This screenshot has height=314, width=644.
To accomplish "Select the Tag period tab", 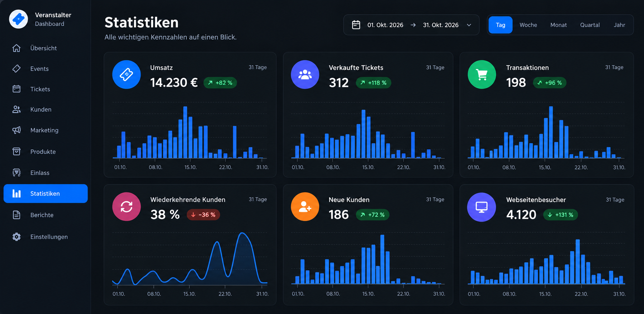I will tap(501, 25).
